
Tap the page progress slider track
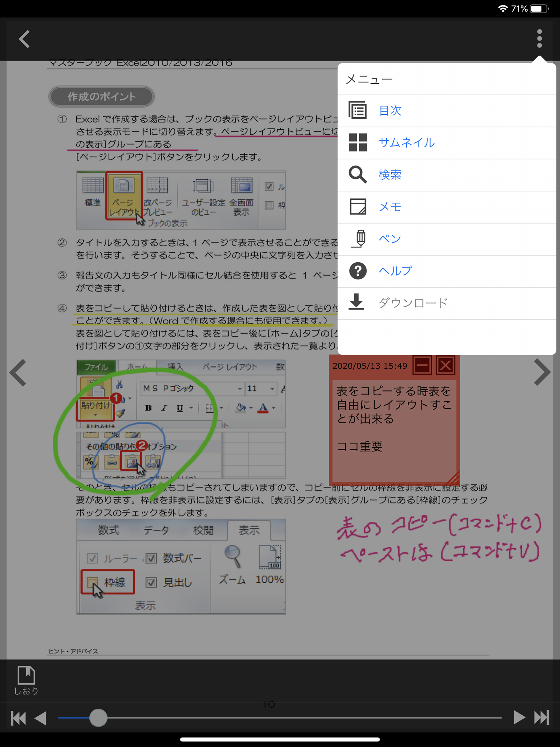click(x=280, y=718)
